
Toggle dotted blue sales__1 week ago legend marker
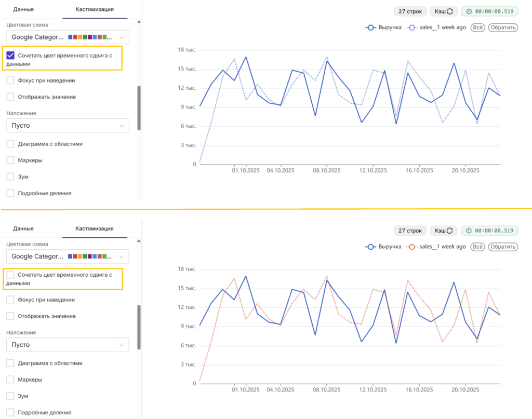pyautogui.click(x=411, y=28)
